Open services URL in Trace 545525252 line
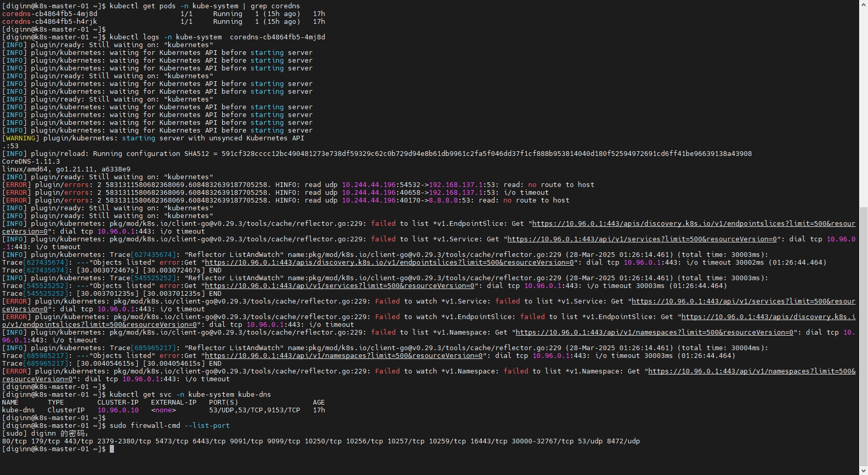This screenshot has width=868, height=475. [x=339, y=286]
